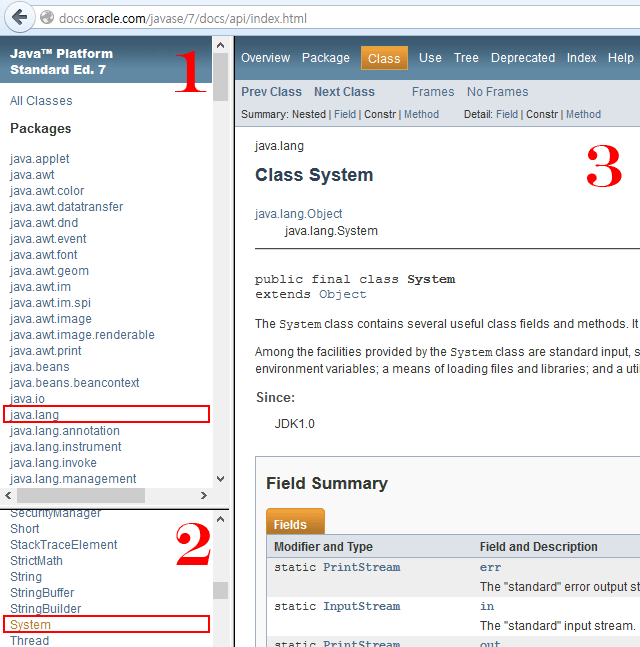Jump to Detail Field link
Screen dimensions: 640x647
507,114
